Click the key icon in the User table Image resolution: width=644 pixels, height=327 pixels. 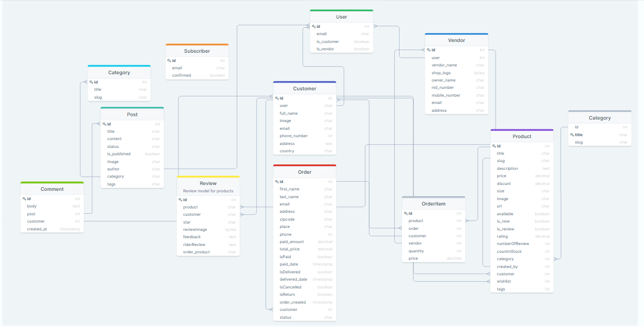(x=314, y=26)
